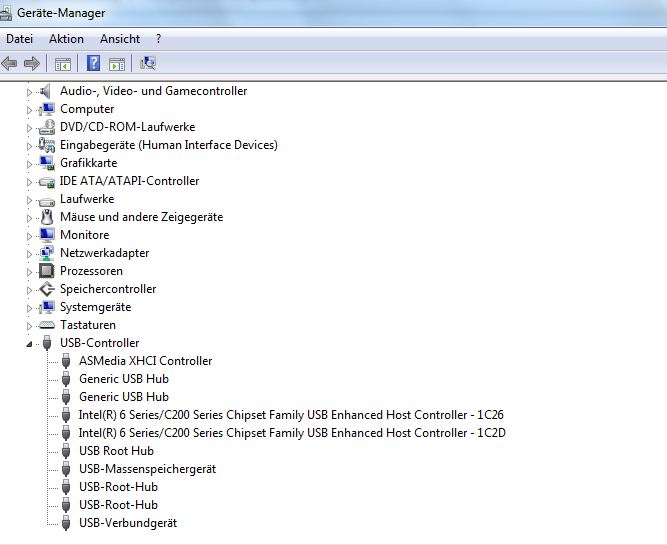
Task: Select the ASMedia XHCI Controller label
Action: tap(145, 361)
